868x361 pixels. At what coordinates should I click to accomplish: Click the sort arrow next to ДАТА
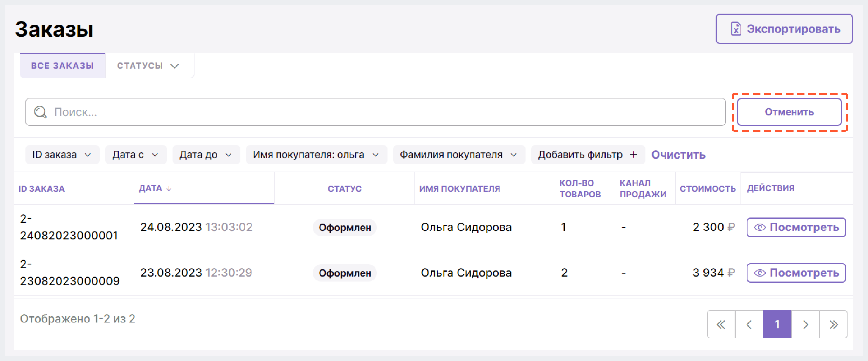tap(169, 188)
